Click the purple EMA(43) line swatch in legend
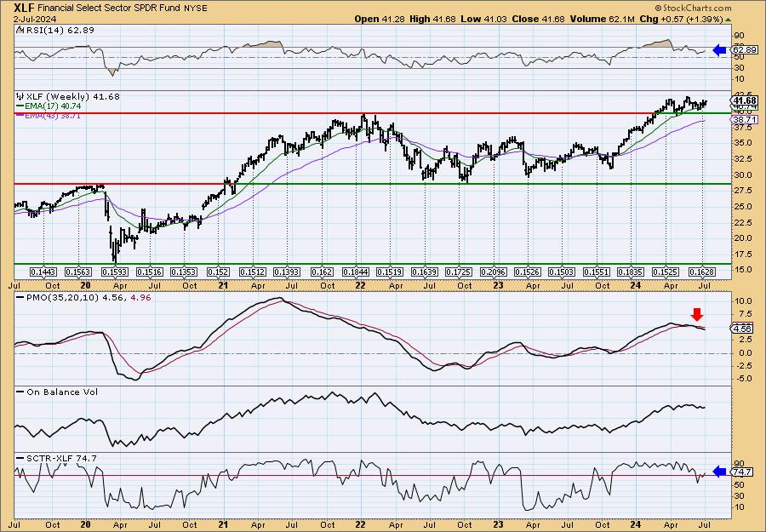 tap(20, 115)
